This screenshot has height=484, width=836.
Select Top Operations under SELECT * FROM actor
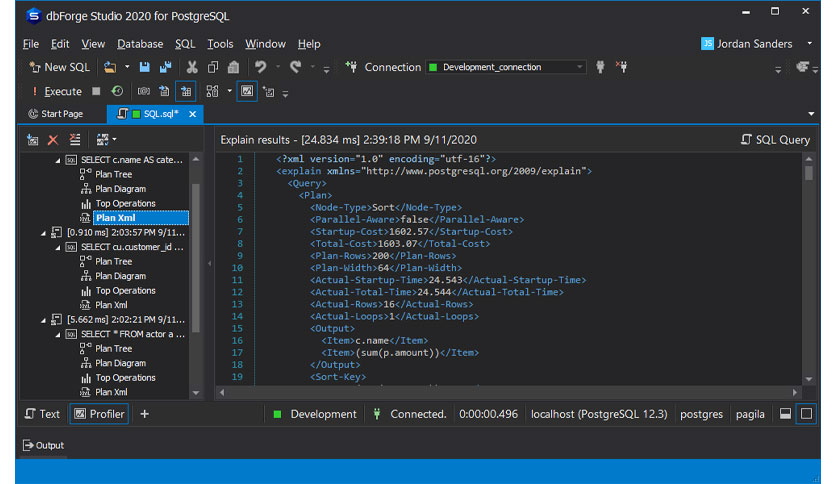(125, 378)
